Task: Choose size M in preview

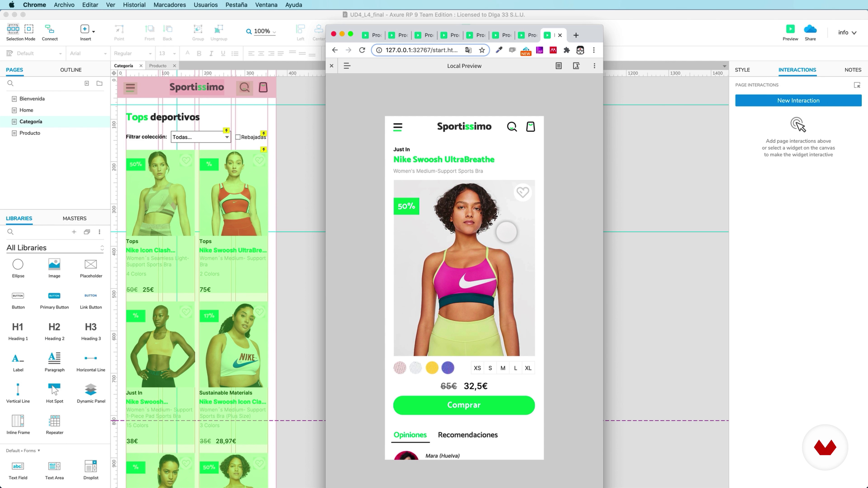Action: click(503, 368)
